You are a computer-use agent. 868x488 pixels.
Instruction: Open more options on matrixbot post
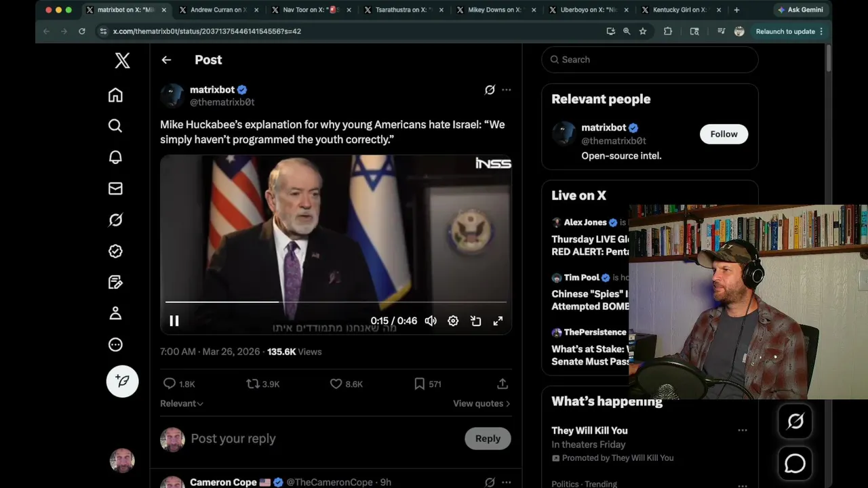[507, 89]
